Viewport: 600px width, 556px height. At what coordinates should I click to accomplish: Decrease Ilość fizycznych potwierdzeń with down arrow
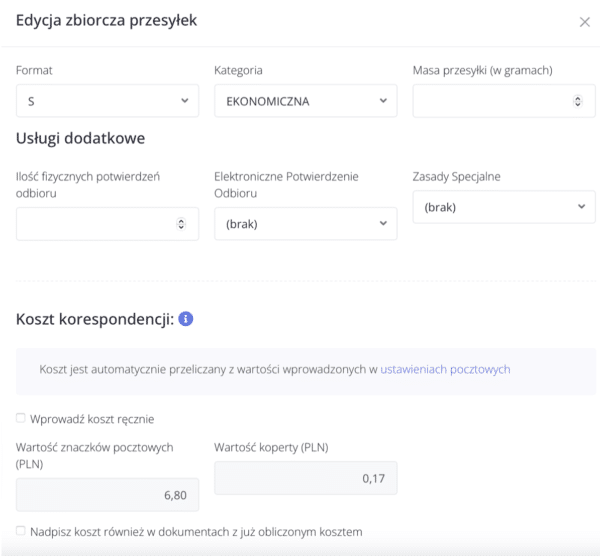click(181, 227)
